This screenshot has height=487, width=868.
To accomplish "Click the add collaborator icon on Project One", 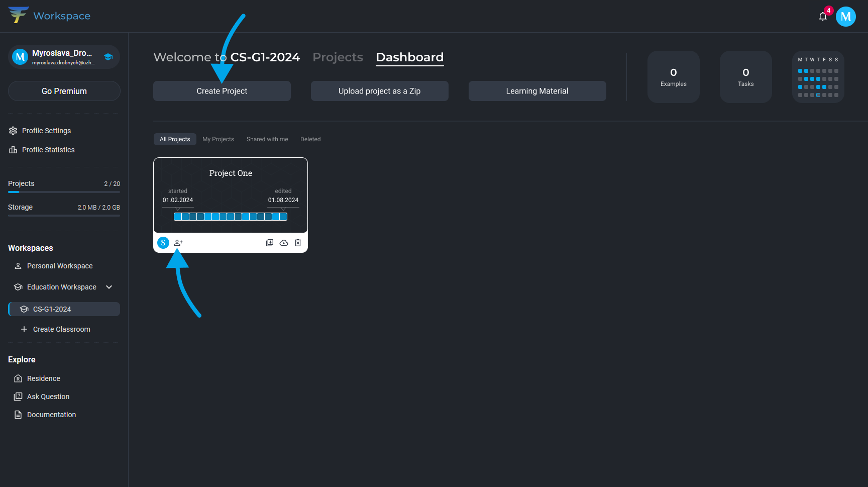I will [178, 243].
